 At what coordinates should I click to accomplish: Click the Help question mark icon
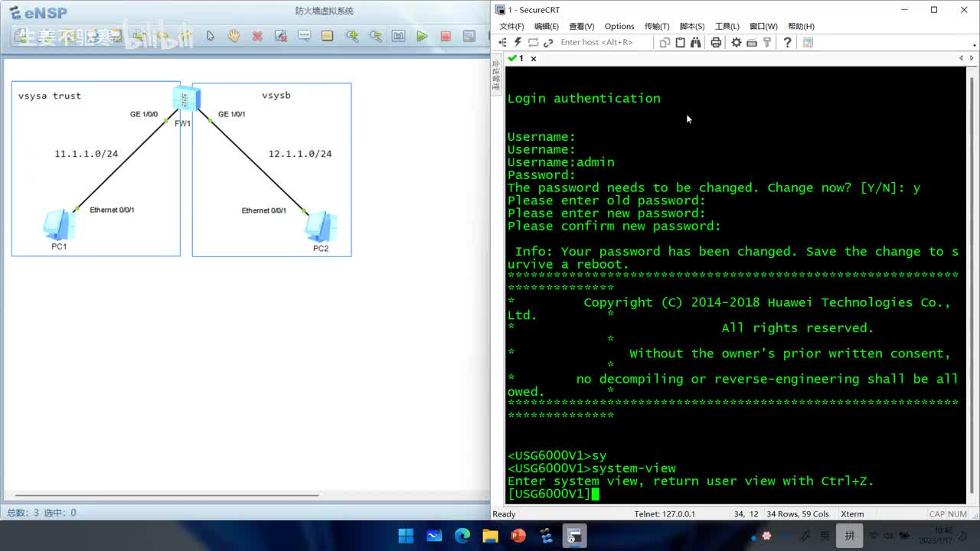[x=787, y=42]
